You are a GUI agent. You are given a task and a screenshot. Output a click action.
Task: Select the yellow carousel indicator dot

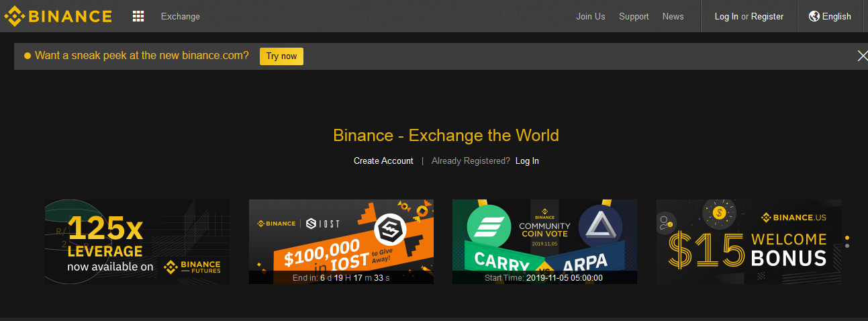pos(847,238)
